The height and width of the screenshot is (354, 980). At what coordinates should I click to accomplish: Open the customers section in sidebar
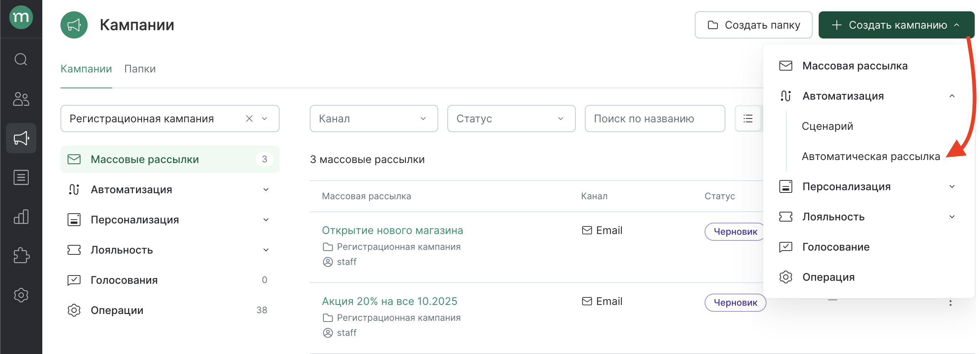click(x=21, y=99)
